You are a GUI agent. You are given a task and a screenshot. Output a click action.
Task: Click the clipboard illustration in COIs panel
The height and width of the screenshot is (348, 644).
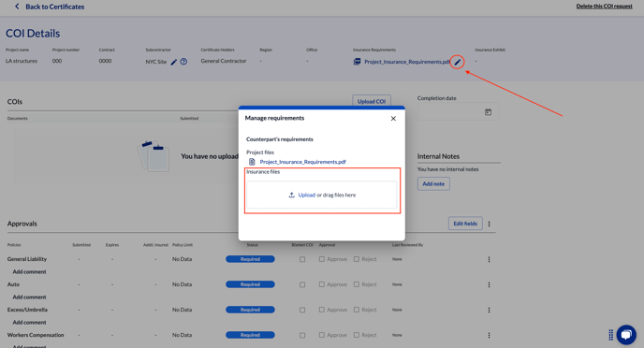coord(154,156)
